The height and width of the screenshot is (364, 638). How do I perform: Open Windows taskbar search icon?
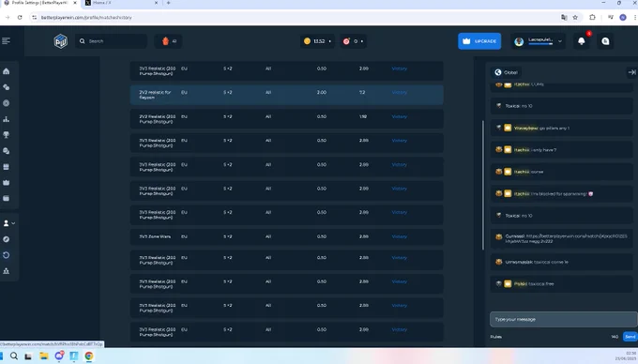[14, 356]
